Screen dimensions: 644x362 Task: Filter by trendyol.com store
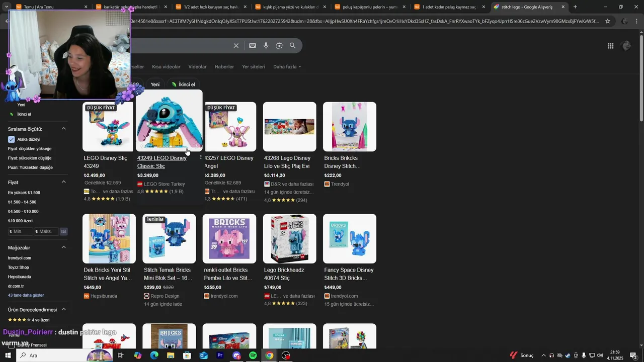pyautogui.click(x=20, y=258)
